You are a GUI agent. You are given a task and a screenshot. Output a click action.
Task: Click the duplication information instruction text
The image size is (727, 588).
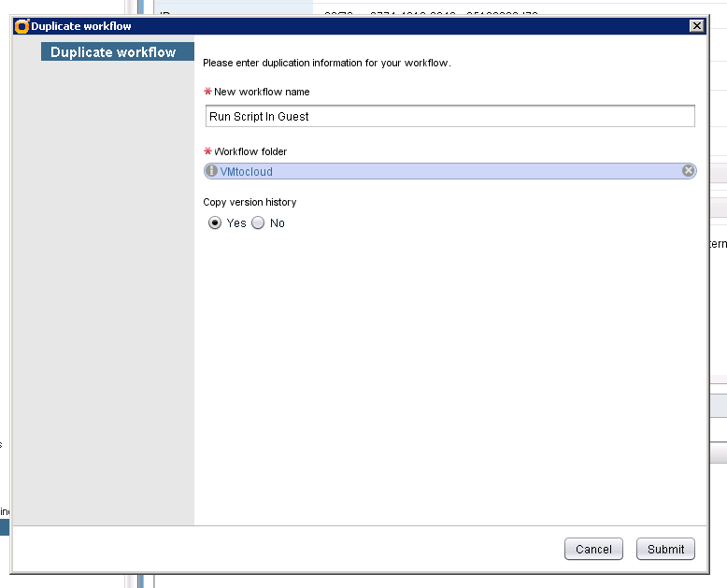326,64
